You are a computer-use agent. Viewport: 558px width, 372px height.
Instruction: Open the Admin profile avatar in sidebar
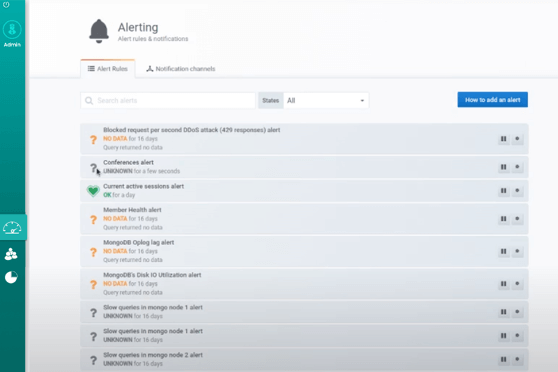tap(12, 30)
